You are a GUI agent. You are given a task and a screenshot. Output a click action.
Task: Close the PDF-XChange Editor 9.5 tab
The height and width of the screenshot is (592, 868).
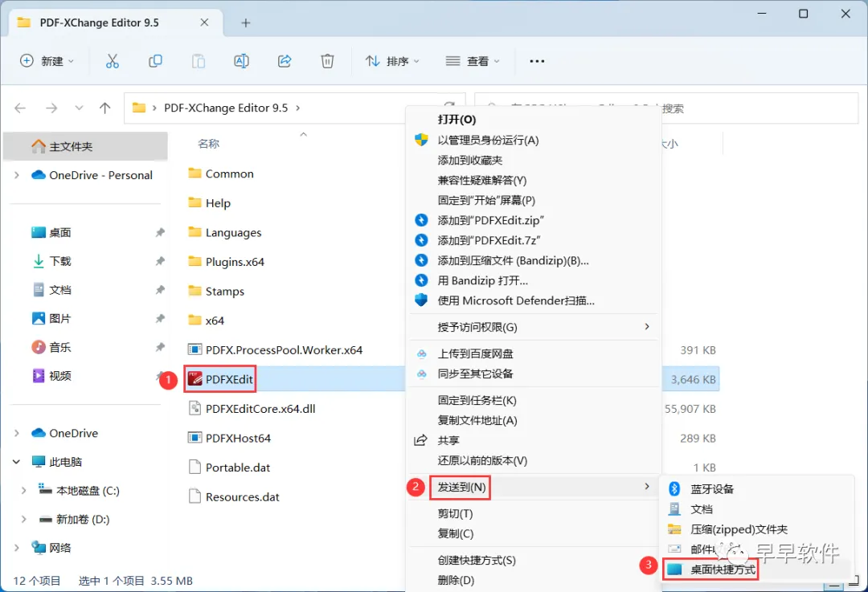(x=204, y=22)
